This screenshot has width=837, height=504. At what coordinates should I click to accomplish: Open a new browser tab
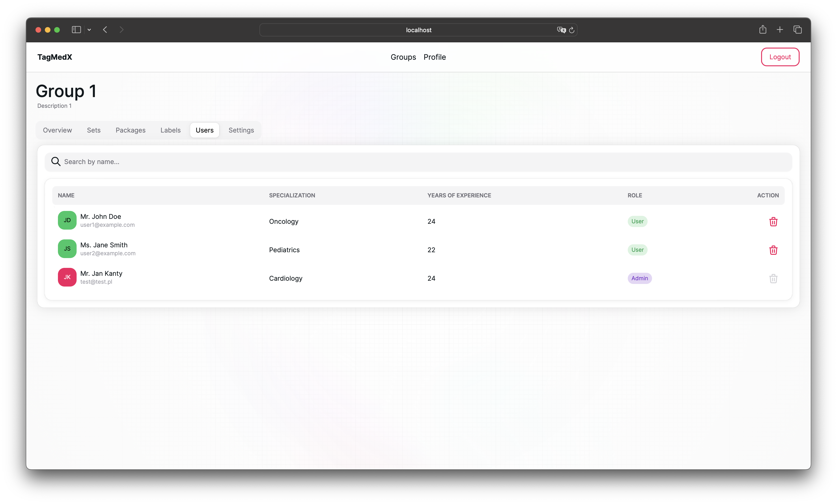[780, 30]
